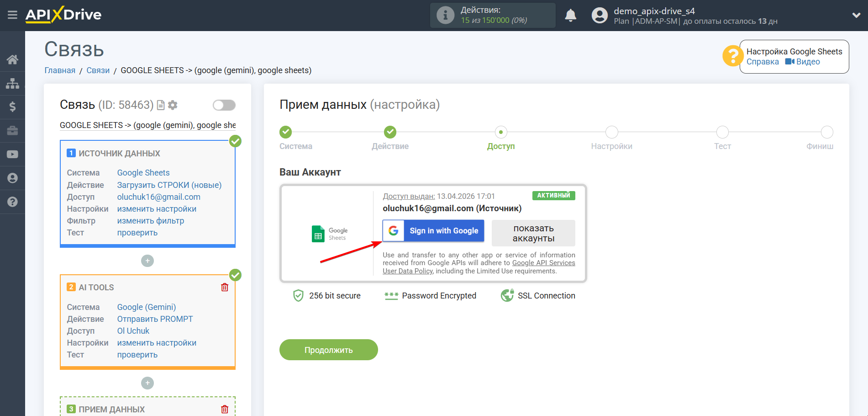Open notifications via the bell icon
This screenshot has width=868, height=416.
pos(570,15)
